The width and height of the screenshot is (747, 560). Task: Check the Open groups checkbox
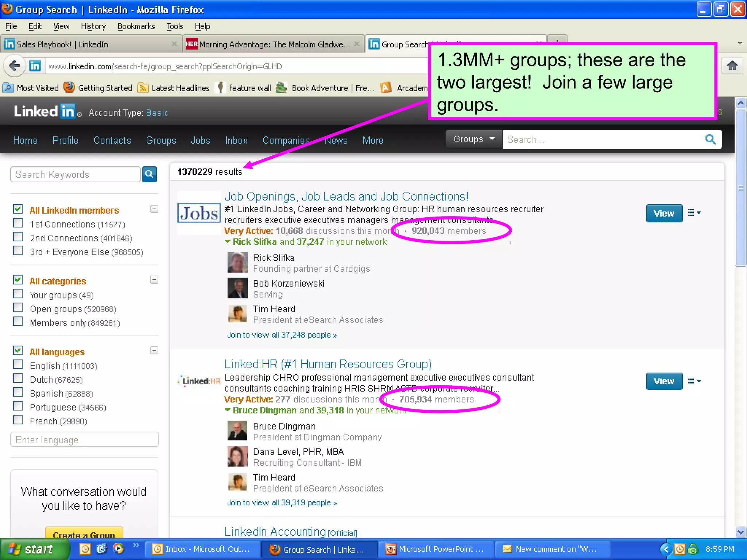tap(18, 307)
